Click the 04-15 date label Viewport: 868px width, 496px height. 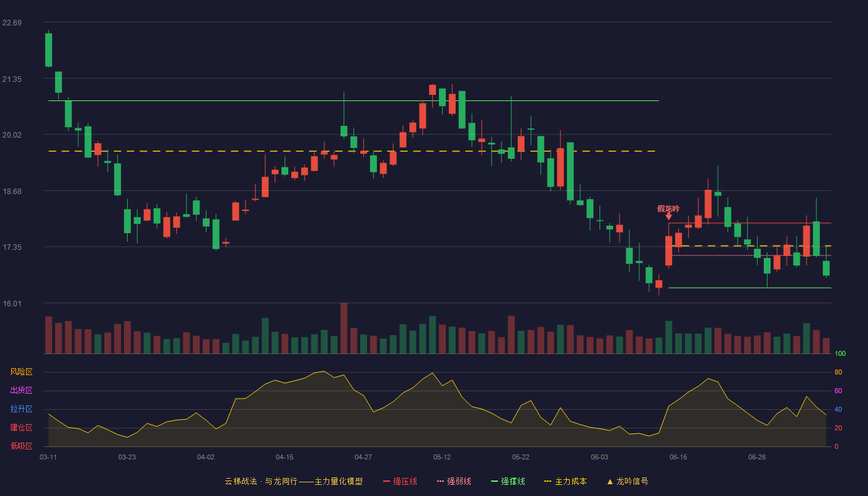click(285, 457)
